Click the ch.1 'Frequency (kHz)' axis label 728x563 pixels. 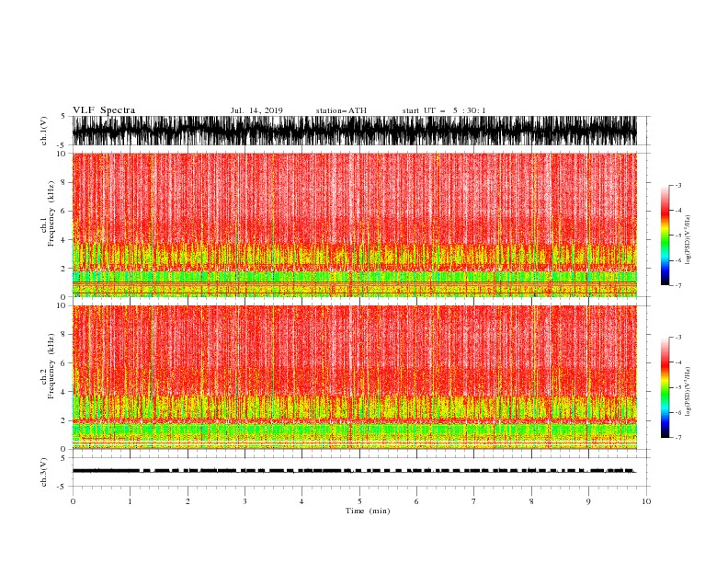tap(51, 213)
